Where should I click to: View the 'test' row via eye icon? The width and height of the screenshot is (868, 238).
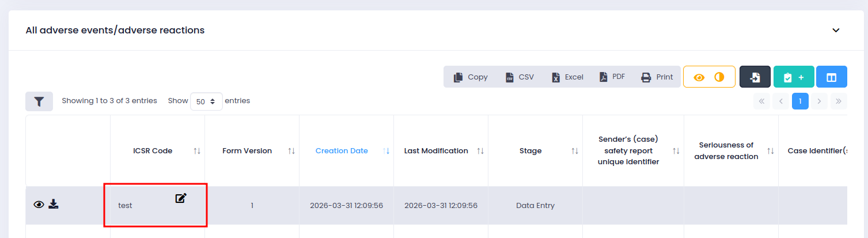click(39, 204)
